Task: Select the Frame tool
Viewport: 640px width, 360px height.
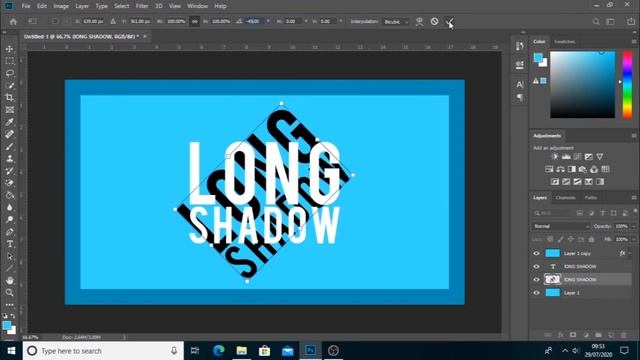Action: click(9, 110)
